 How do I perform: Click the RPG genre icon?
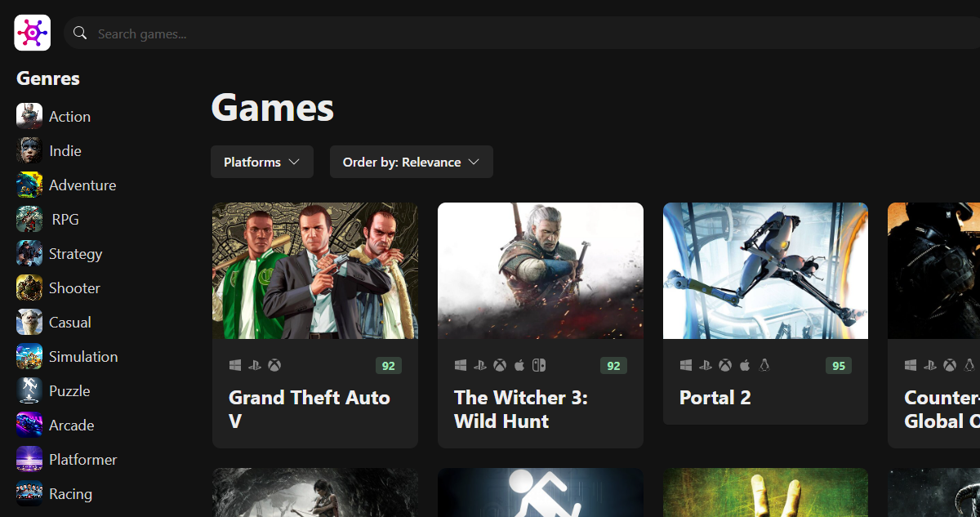[29, 219]
